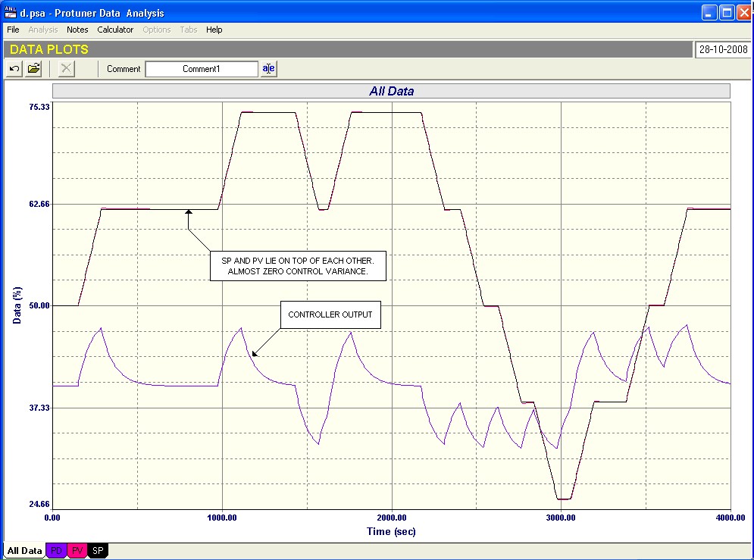
Task: Open the Notes menu
Action: (77, 30)
